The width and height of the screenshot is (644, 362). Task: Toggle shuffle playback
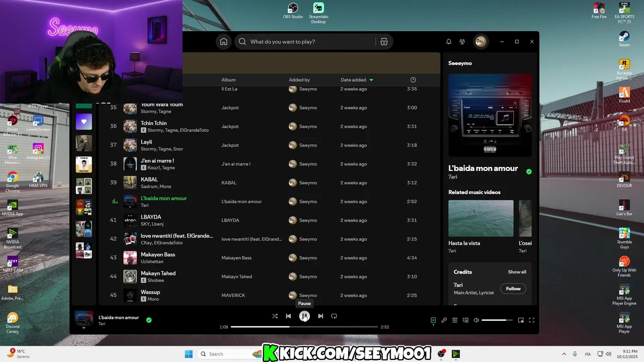(x=275, y=316)
